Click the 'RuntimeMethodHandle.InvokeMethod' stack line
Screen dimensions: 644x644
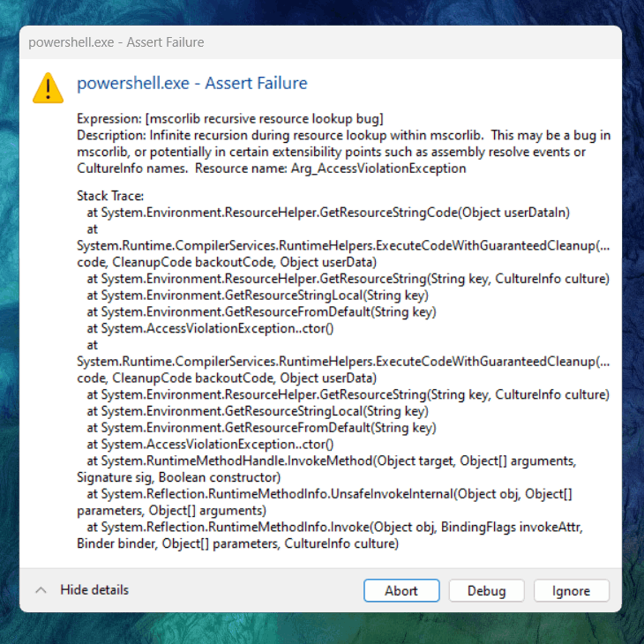pos(332,461)
